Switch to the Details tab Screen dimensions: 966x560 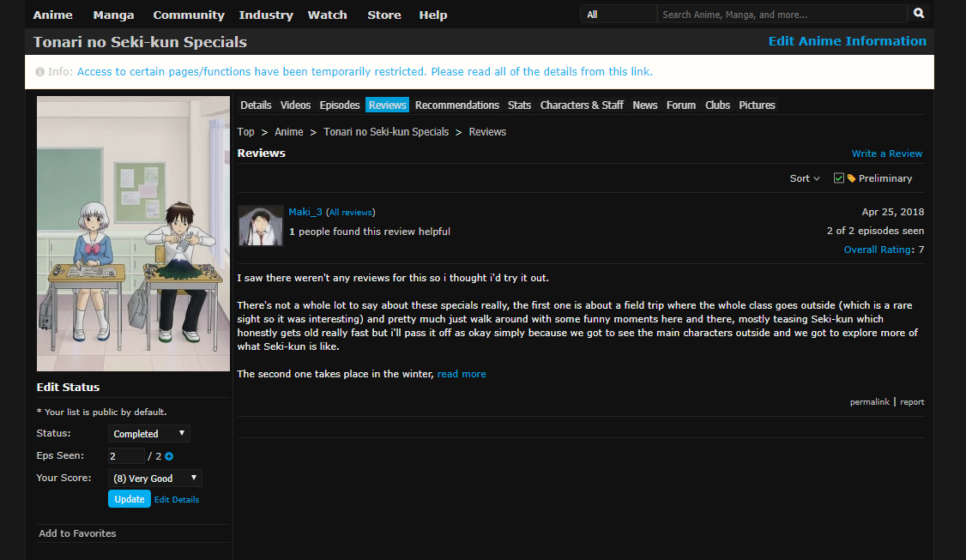click(256, 105)
